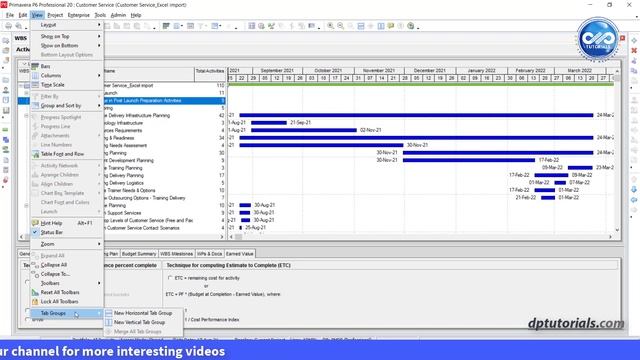Expand the Show on Top submenu

tap(67, 36)
